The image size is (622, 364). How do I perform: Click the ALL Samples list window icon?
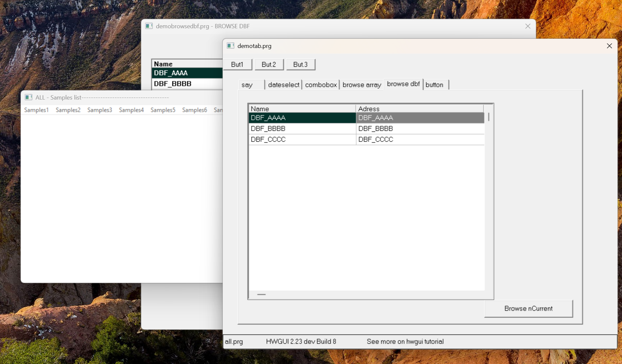[x=29, y=97]
